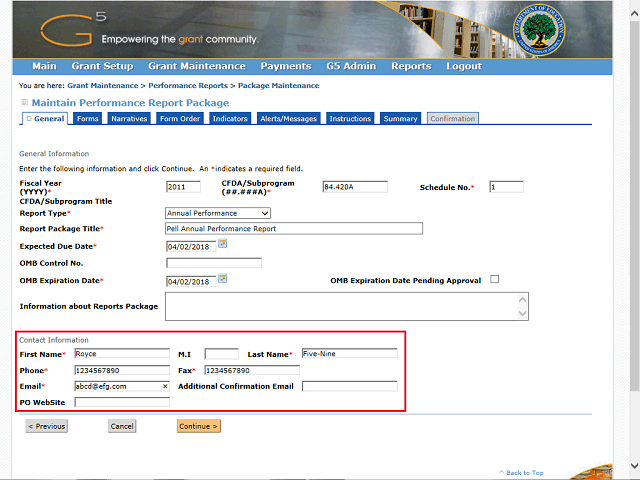
Task: Click the M.I field
Action: 222,353
